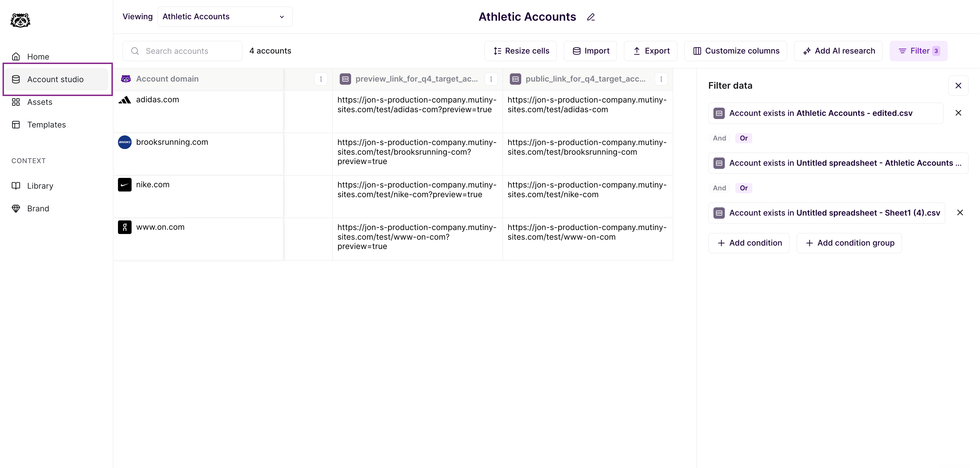Image resolution: width=980 pixels, height=468 pixels.
Task: Click the Nike logo icon
Action: click(x=124, y=185)
